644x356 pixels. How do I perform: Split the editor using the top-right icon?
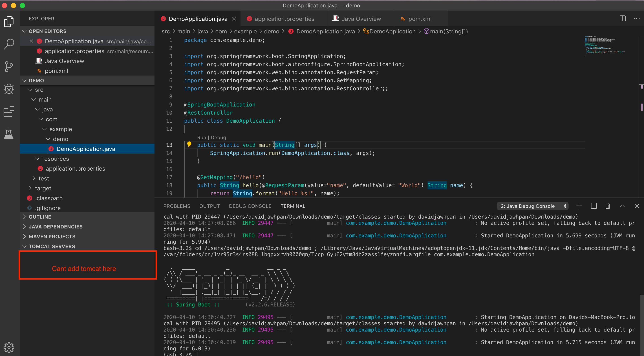click(x=622, y=18)
